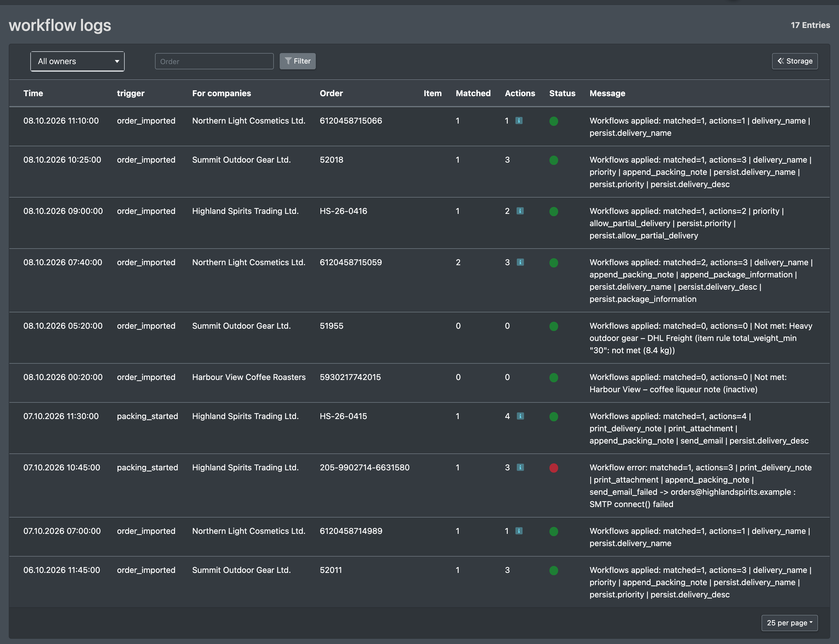Viewport: 839px width, 644px height.
Task: Select order number HS-26-0416
Action: [x=343, y=211]
